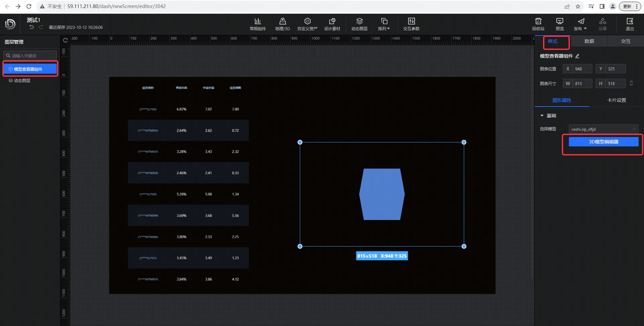Click the edit pencil beside 模型查看器组件
This screenshot has height=326, width=644.
click(x=577, y=56)
